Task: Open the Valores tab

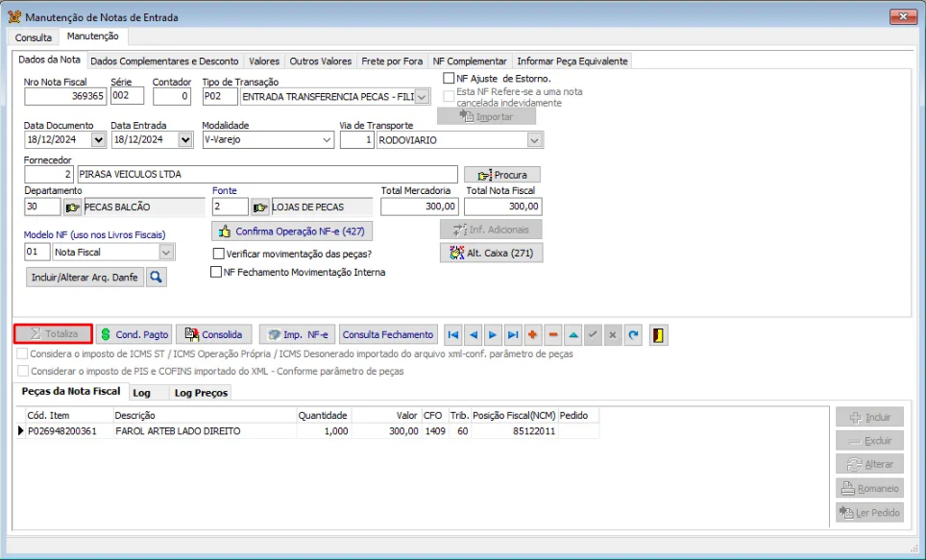Action: (264, 61)
